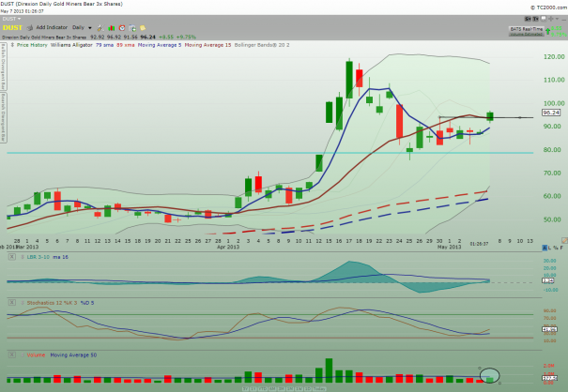This screenshot has width=568, height=392.
Task: Close the Volume indicator pane
Action: (x=12, y=354)
